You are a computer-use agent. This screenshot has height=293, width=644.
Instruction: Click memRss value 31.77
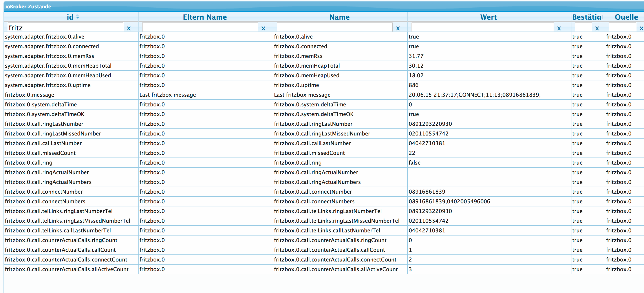[x=416, y=56]
